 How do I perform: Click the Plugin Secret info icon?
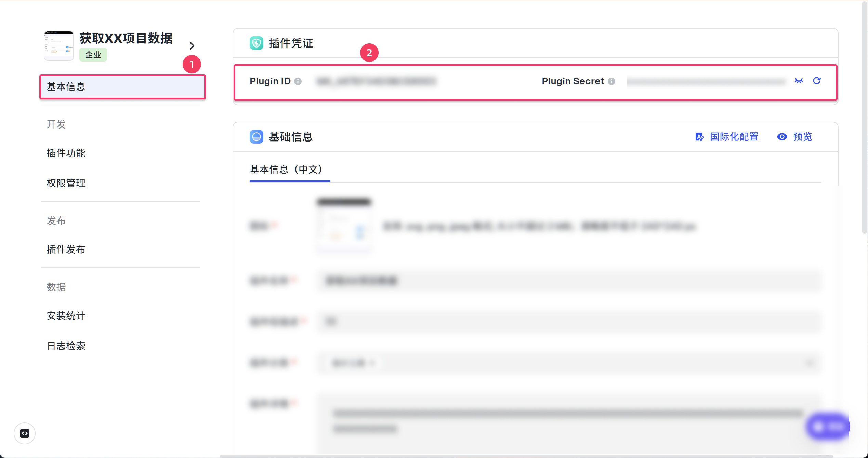point(611,81)
